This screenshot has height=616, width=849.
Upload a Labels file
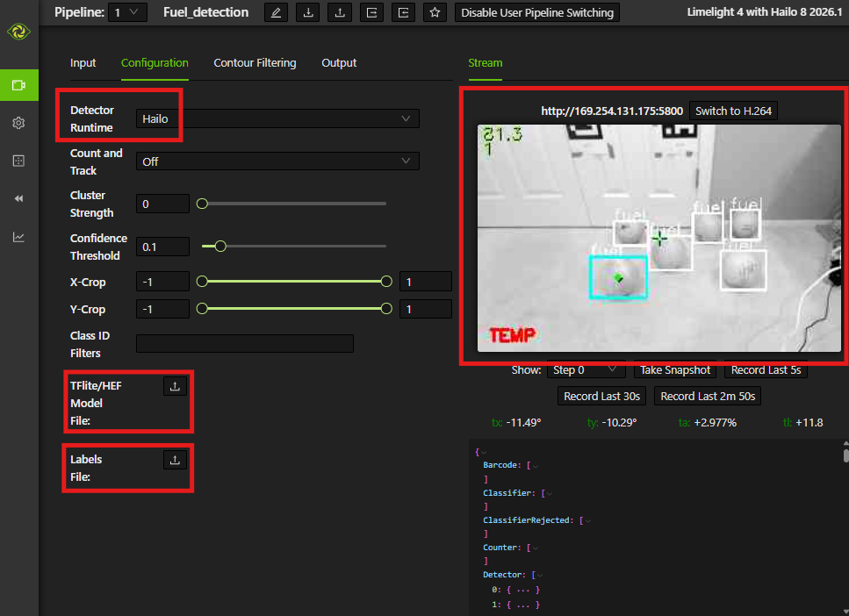(x=175, y=460)
